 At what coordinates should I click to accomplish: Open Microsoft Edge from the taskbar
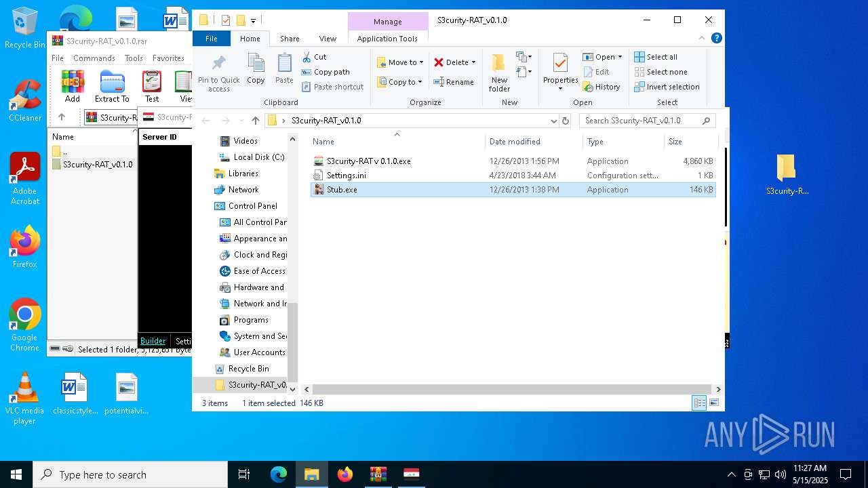point(279,474)
